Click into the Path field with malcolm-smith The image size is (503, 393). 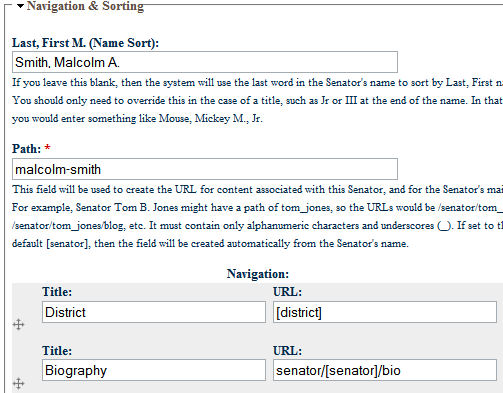205,169
